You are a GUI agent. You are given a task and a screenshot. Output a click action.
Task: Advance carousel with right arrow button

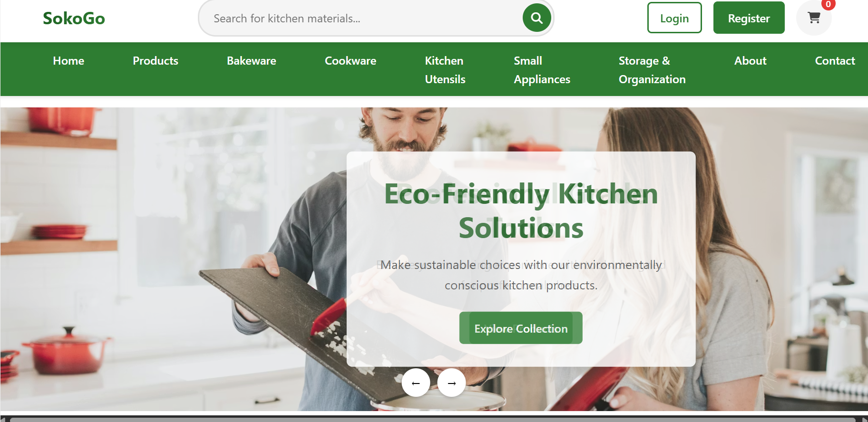pyautogui.click(x=452, y=383)
